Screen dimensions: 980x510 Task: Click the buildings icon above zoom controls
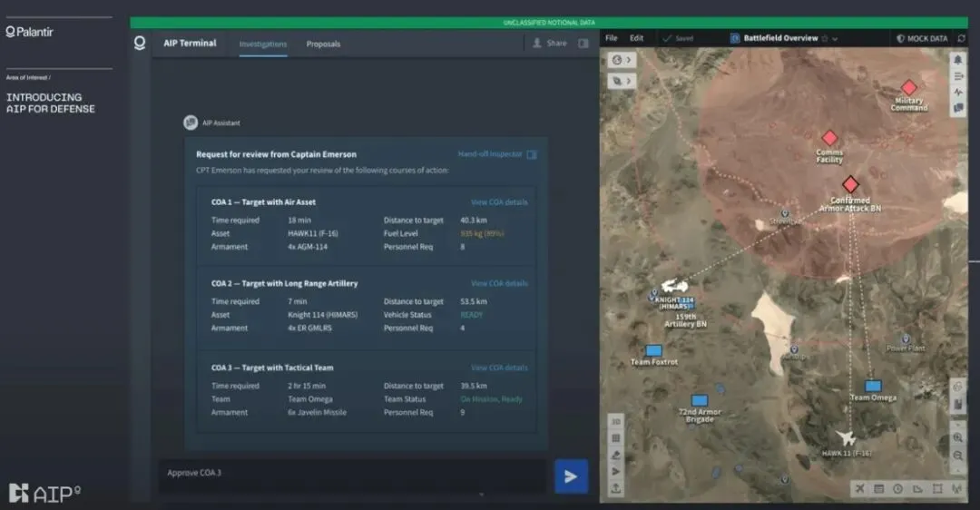(x=957, y=405)
